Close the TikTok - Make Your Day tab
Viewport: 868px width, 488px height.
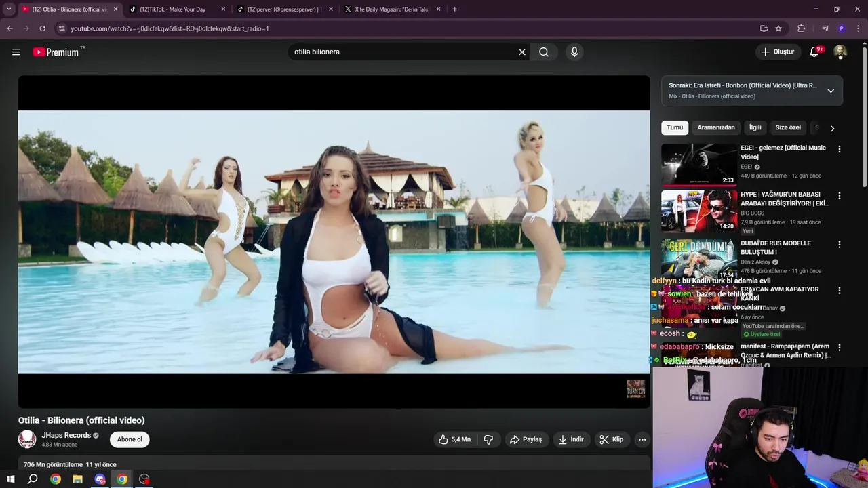223,9
